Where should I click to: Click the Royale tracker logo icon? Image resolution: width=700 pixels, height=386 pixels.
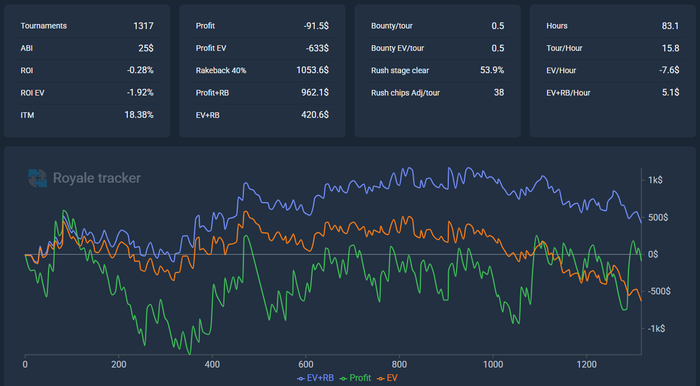point(38,178)
